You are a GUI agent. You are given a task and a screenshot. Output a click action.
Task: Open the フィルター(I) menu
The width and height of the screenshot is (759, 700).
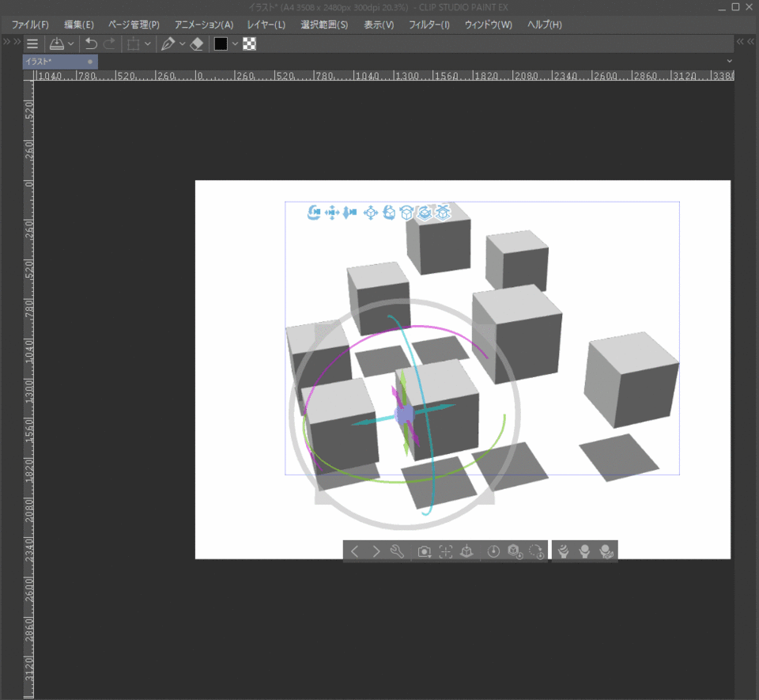(429, 25)
